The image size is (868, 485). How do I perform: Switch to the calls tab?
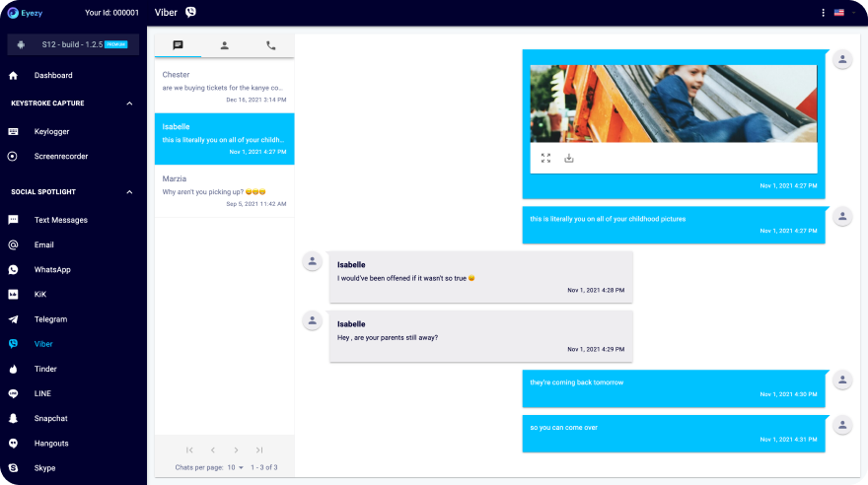click(270, 45)
